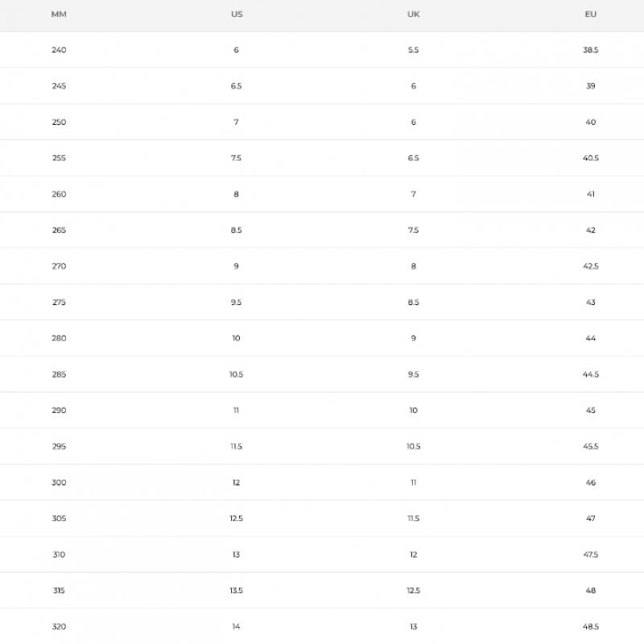Click the 275 MM cell
The height and width of the screenshot is (644, 644).
pyautogui.click(x=59, y=303)
